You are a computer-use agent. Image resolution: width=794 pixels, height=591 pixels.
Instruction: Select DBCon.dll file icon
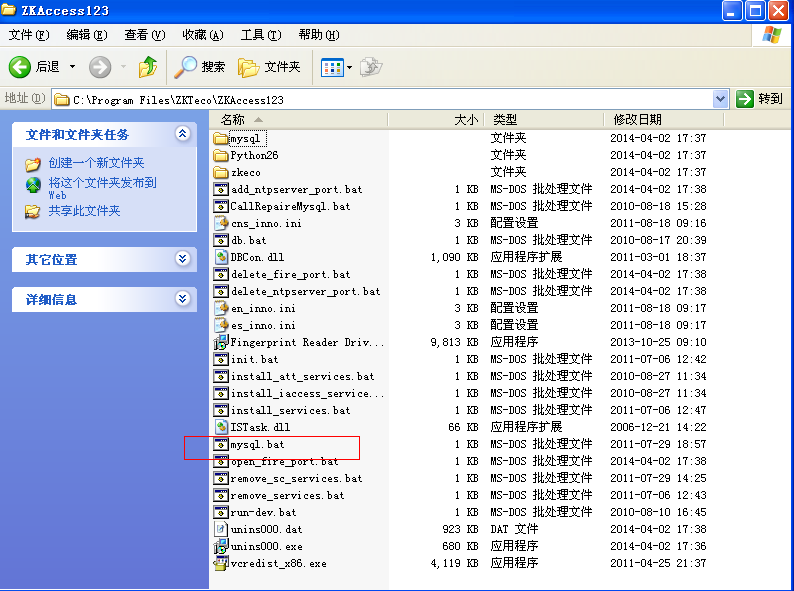(221, 257)
